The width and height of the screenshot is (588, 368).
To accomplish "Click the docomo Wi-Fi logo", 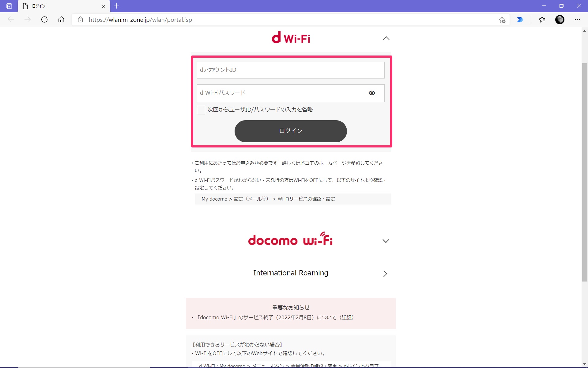I will tap(290, 239).
